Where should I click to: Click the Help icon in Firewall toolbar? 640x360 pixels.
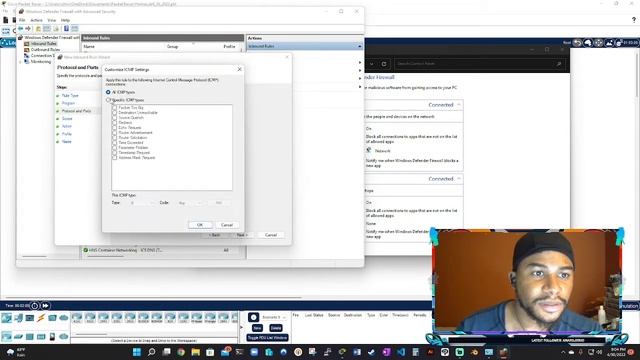click(x=66, y=29)
